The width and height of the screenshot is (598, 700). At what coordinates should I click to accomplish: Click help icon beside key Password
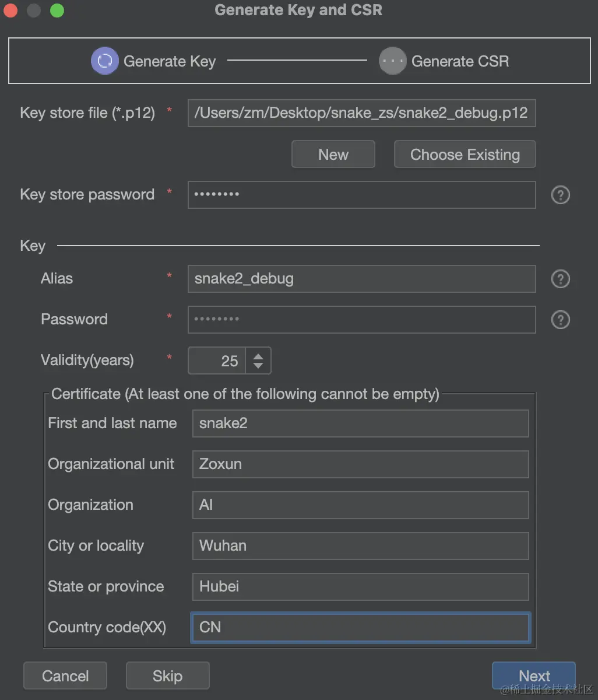(560, 320)
